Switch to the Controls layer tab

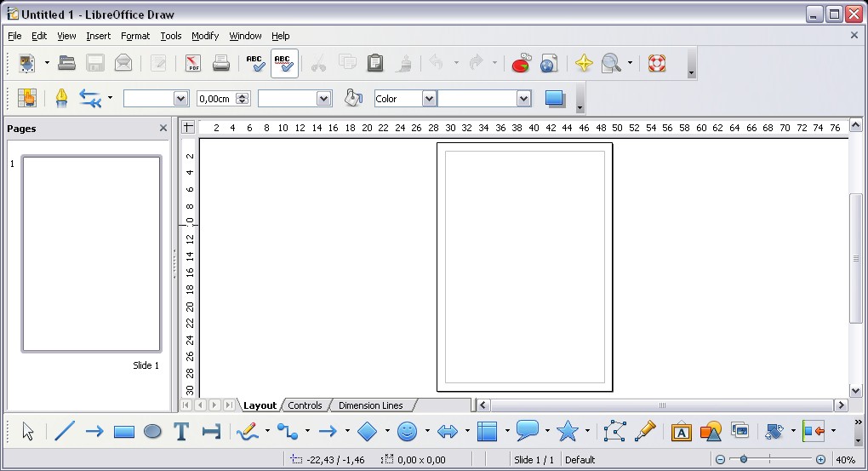305,405
